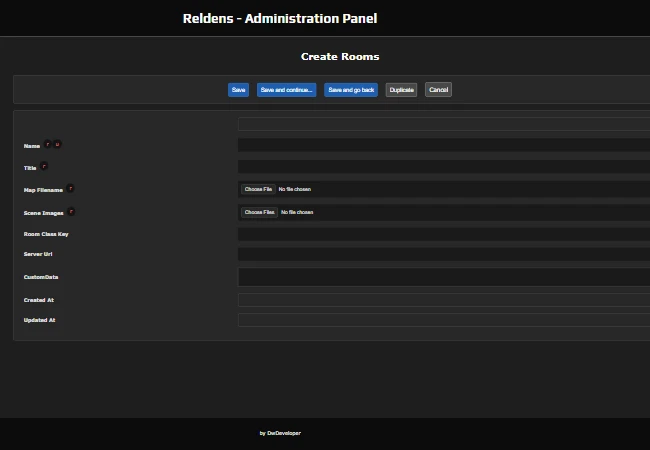Focus the Title input field
650x450 pixels.
(444, 167)
